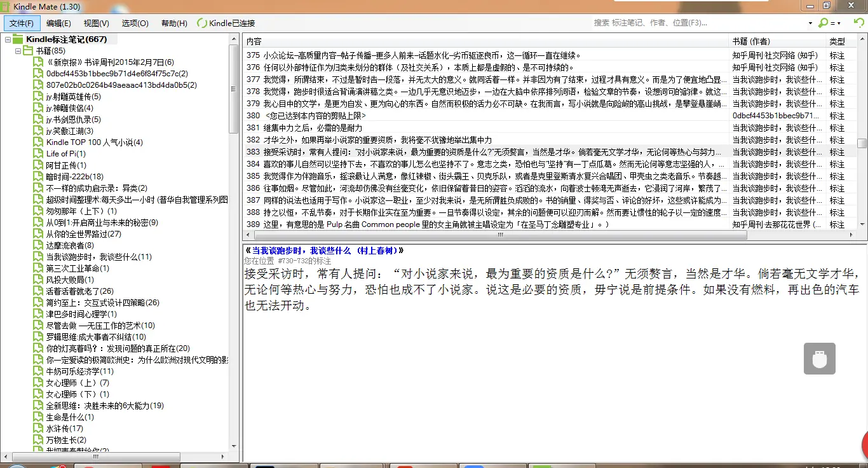Select book 全新思维：决胜未来的6大能力(19)
The width and height of the screenshot is (868, 468).
(105, 406)
